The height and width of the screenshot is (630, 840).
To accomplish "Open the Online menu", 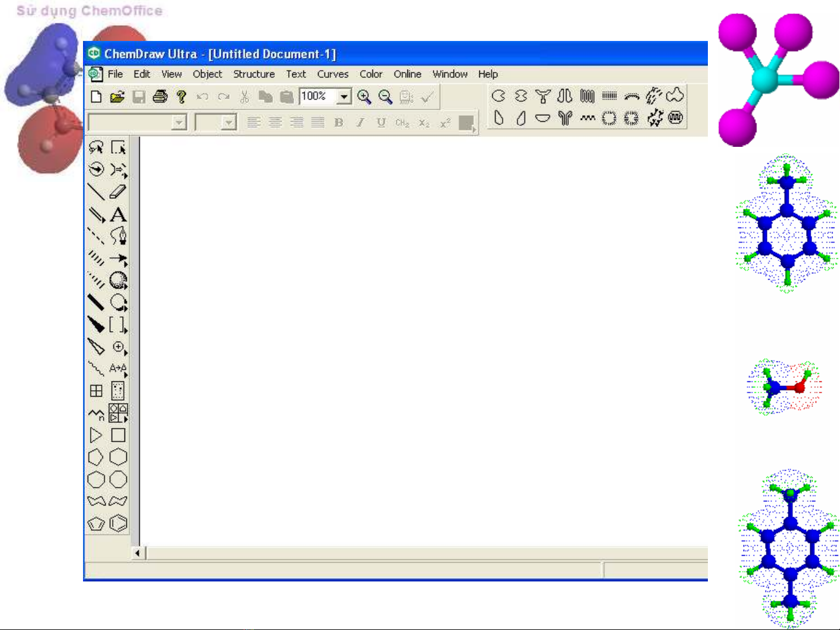I will 407,74.
